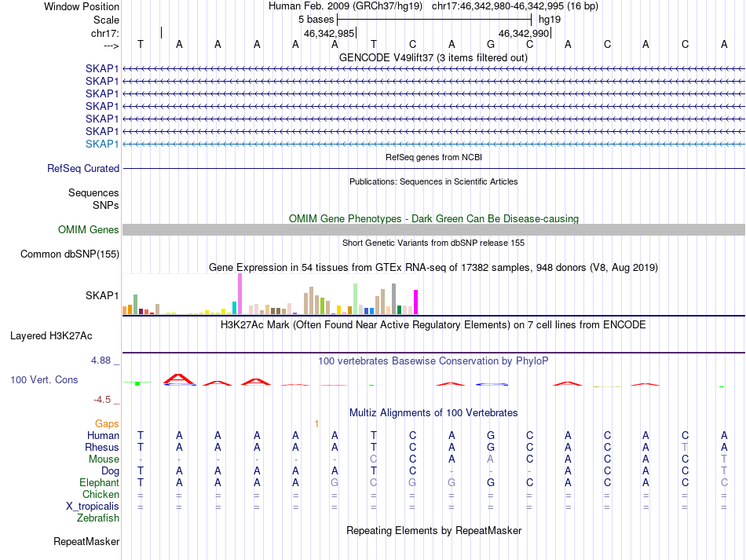This screenshot has width=746, height=560.
Task: Click the 4.88 PhyloP upper scale value
Action: click(101, 361)
